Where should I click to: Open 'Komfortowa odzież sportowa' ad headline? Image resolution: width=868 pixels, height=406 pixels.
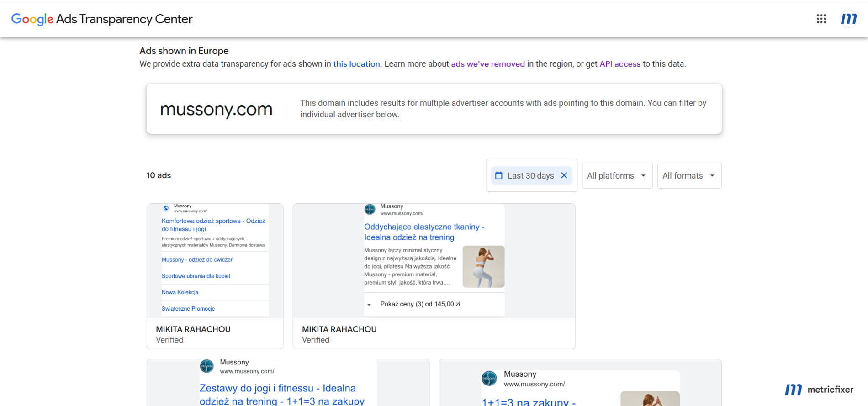213,225
